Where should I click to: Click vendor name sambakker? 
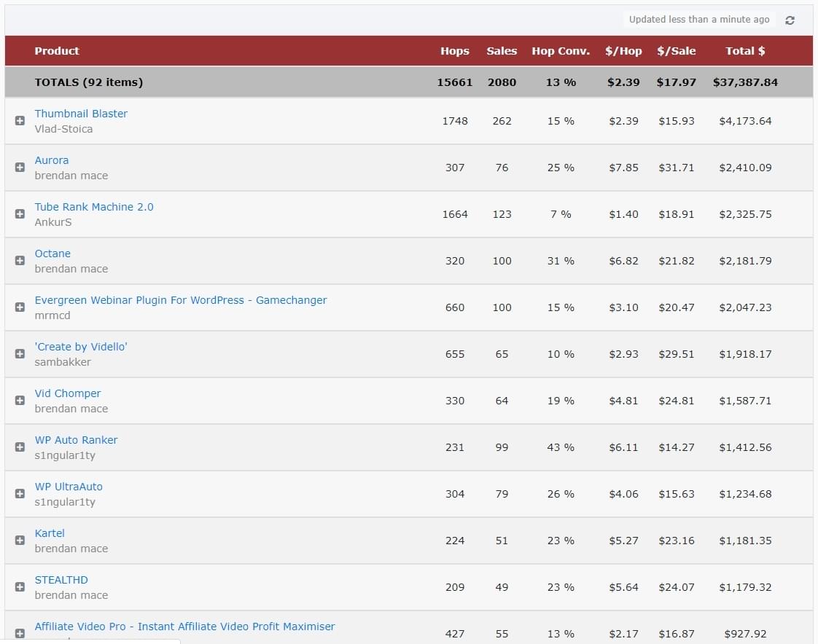(x=63, y=362)
